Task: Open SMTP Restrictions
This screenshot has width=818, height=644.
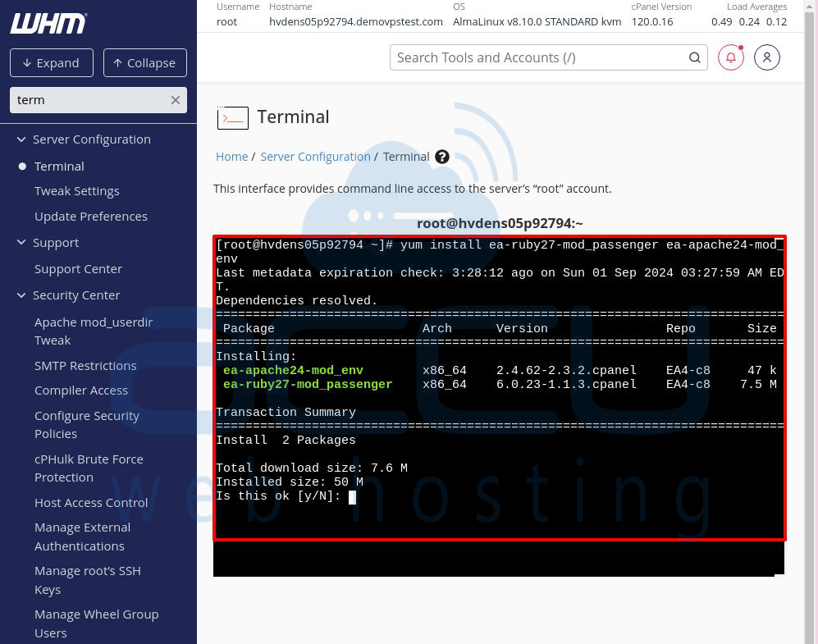Action: click(x=85, y=366)
